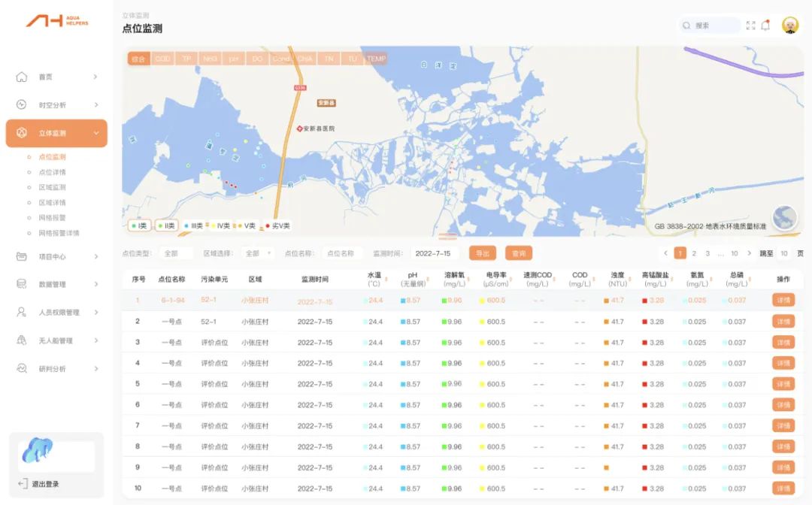
Task: Switch to the COD map tab
Action: pyautogui.click(x=162, y=59)
